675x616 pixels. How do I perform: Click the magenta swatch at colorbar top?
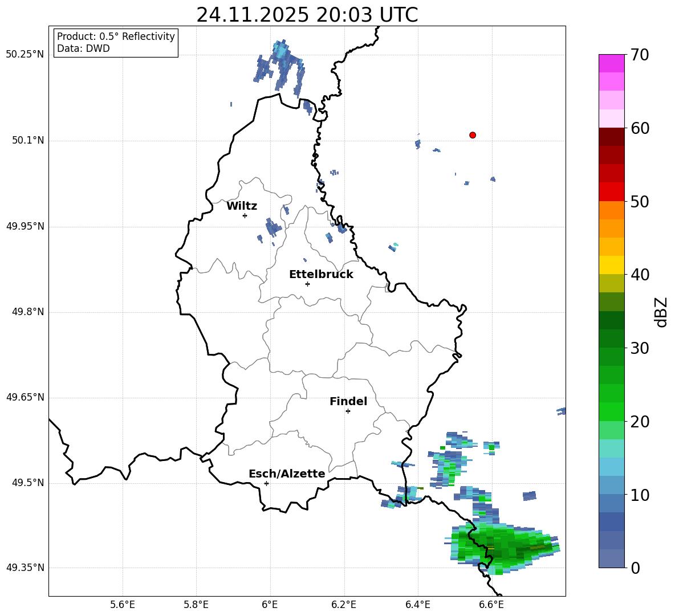(x=611, y=63)
